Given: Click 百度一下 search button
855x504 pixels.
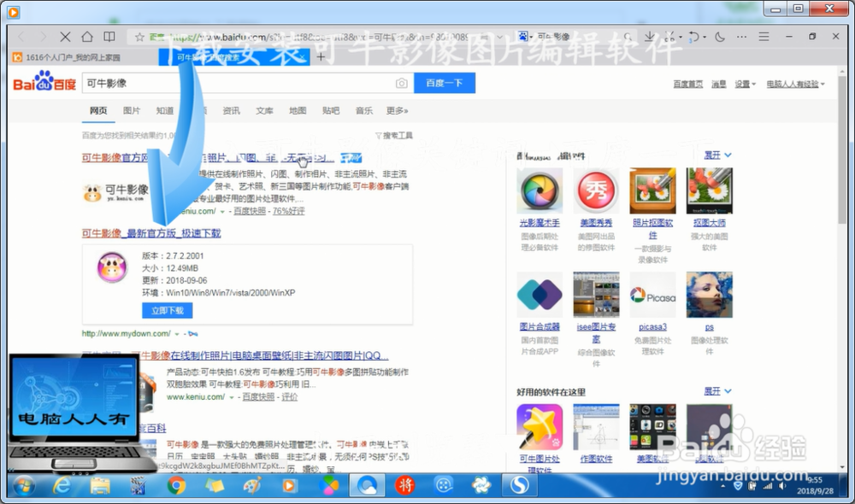Looking at the screenshot, I should pyautogui.click(x=445, y=83).
